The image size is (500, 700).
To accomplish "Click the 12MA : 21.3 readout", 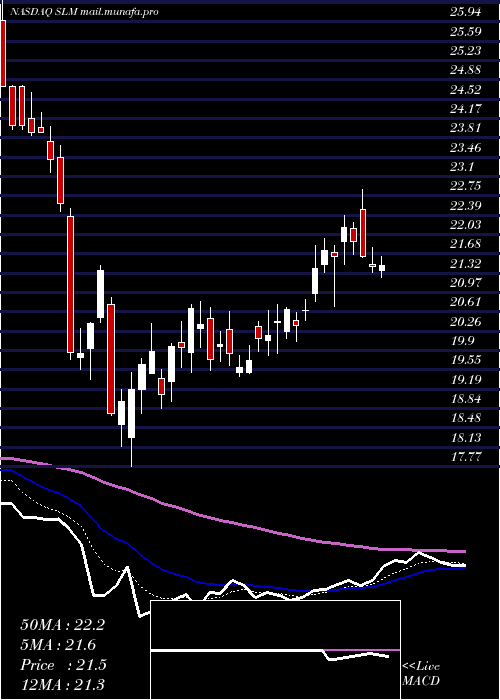I will click(63, 684).
